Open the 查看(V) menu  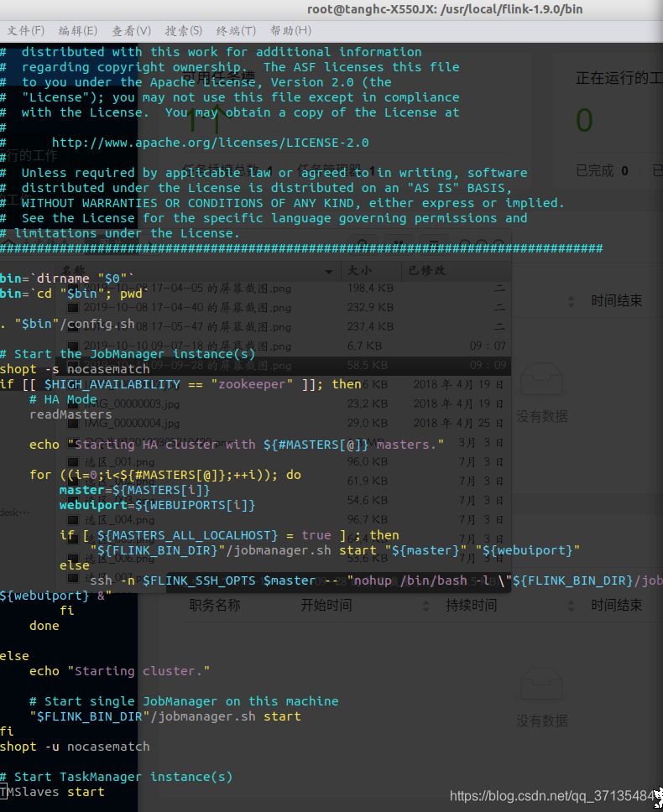pos(132,30)
